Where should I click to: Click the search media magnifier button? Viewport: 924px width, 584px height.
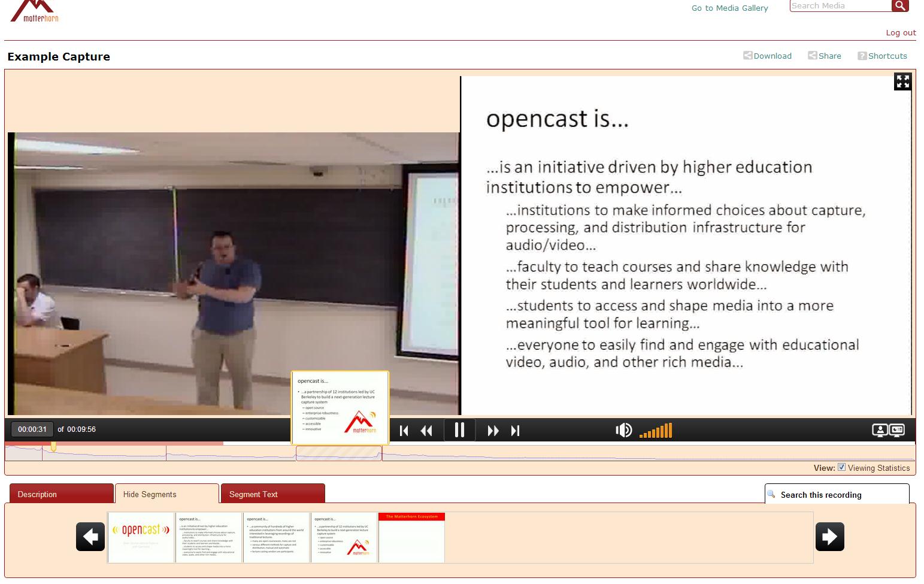[900, 5]
